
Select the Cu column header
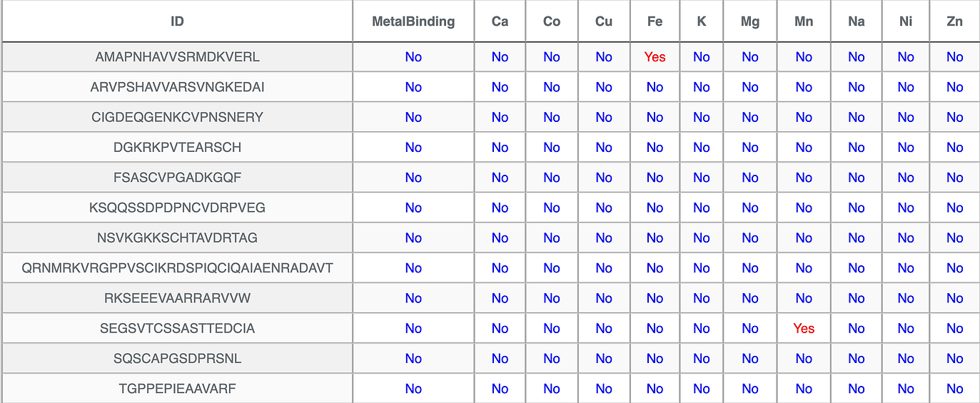point(604,21)
